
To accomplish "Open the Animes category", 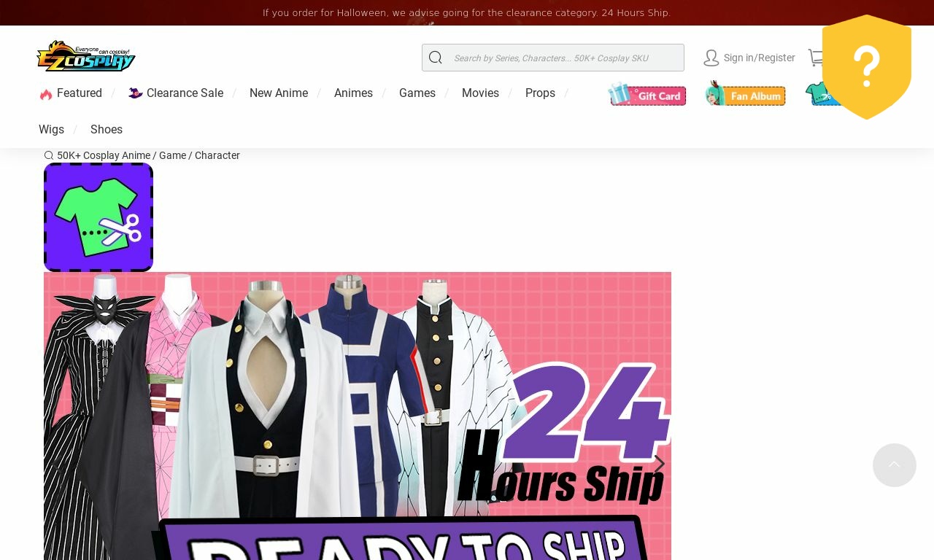I will pos(353,93).
